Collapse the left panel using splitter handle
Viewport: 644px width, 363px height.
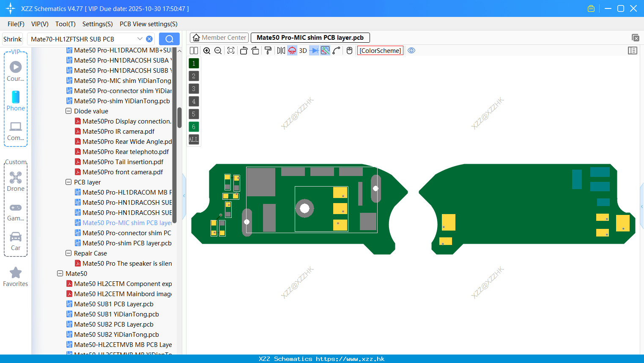pos(184,196)
